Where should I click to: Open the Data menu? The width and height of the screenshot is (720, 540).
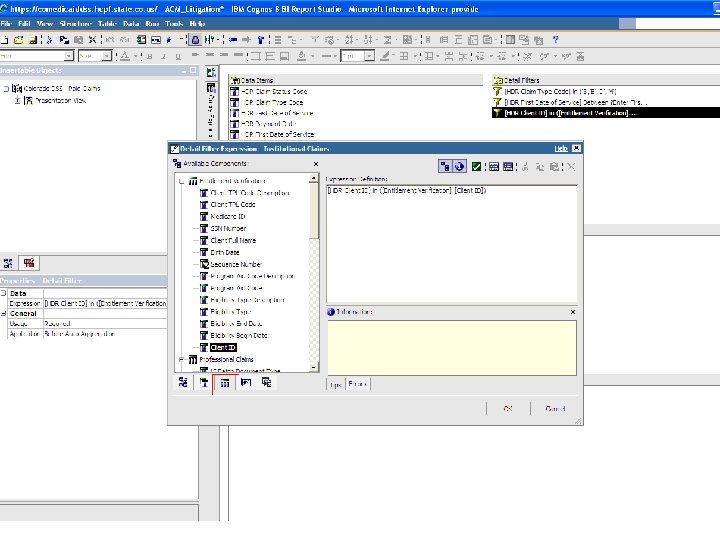131,23
